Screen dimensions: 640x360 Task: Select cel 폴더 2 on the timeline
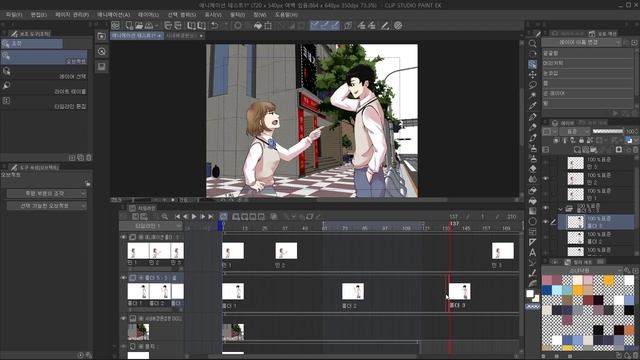click(x=353, y=291)
